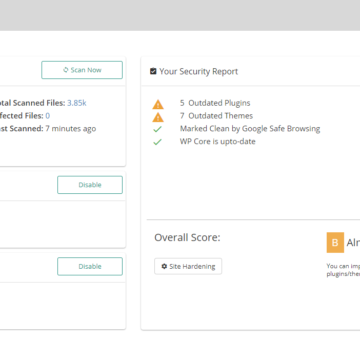This screenshot has height=360, width=360.
Task: Click the orange B score badge
Action: click(x=335, y=242)
